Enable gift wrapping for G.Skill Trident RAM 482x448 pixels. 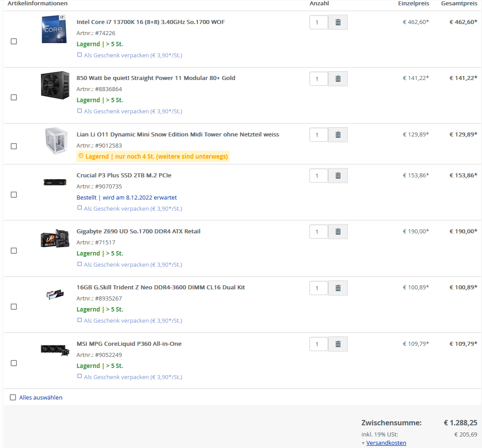tap(80, 320)
